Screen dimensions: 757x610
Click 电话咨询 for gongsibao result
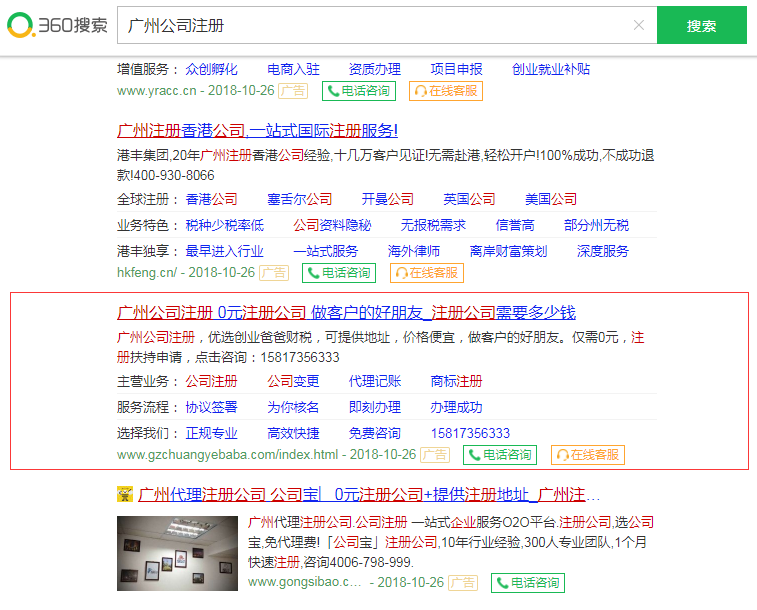tap(527, 582)
